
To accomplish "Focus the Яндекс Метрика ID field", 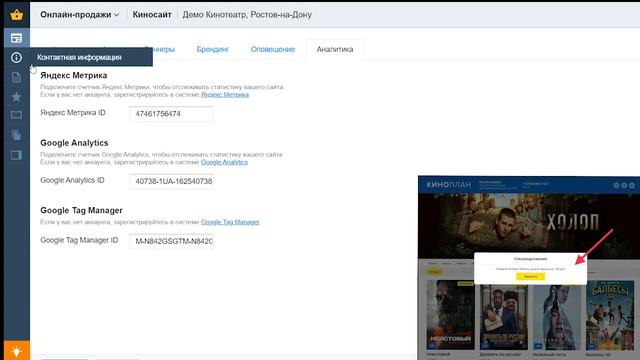I will click(171, 114).
